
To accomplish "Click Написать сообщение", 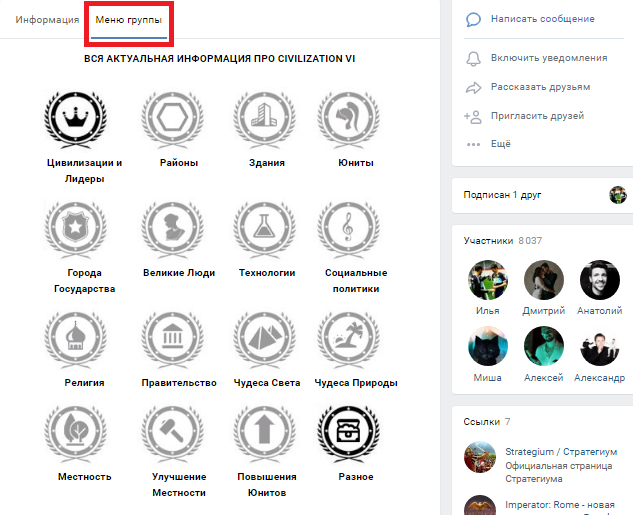I will pos(543,19).
